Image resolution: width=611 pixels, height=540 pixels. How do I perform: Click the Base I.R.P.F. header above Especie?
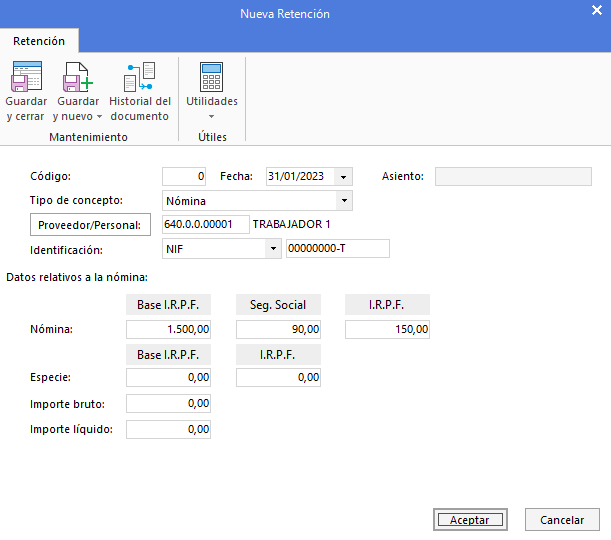(x=168, y=355)
